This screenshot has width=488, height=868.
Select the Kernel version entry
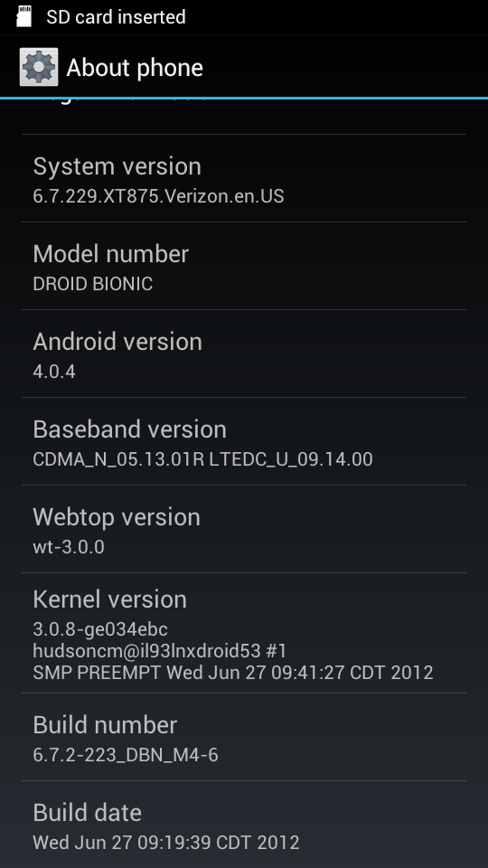[x=244, y=633]
